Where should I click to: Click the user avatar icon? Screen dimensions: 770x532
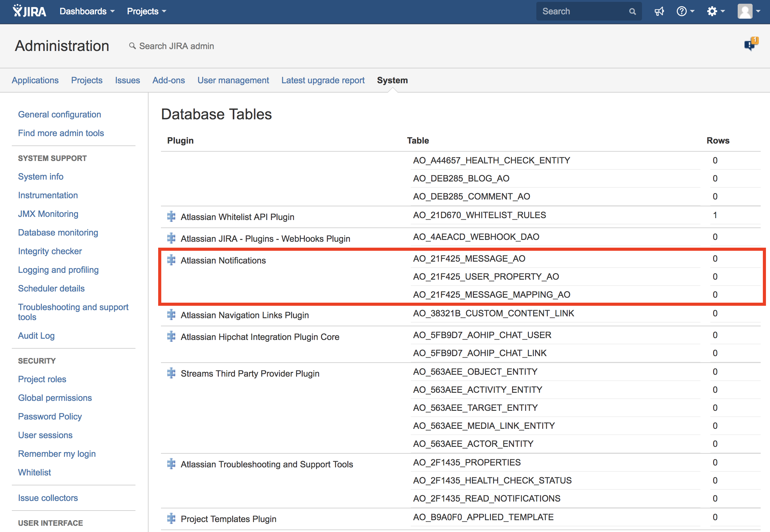tap(745, 11)
